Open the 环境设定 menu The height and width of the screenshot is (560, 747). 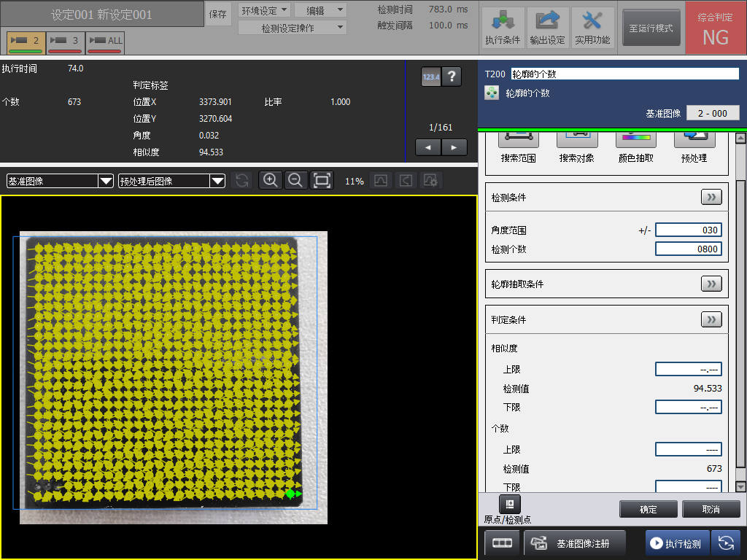[264, 10]
